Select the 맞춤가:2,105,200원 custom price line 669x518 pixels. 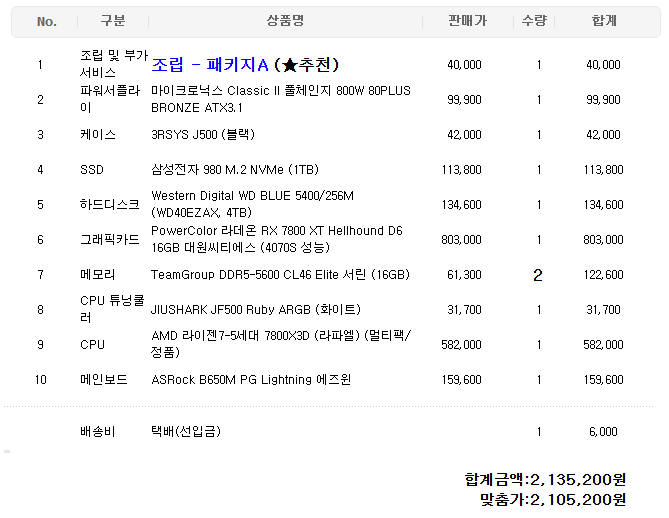[x=553, y=499]
